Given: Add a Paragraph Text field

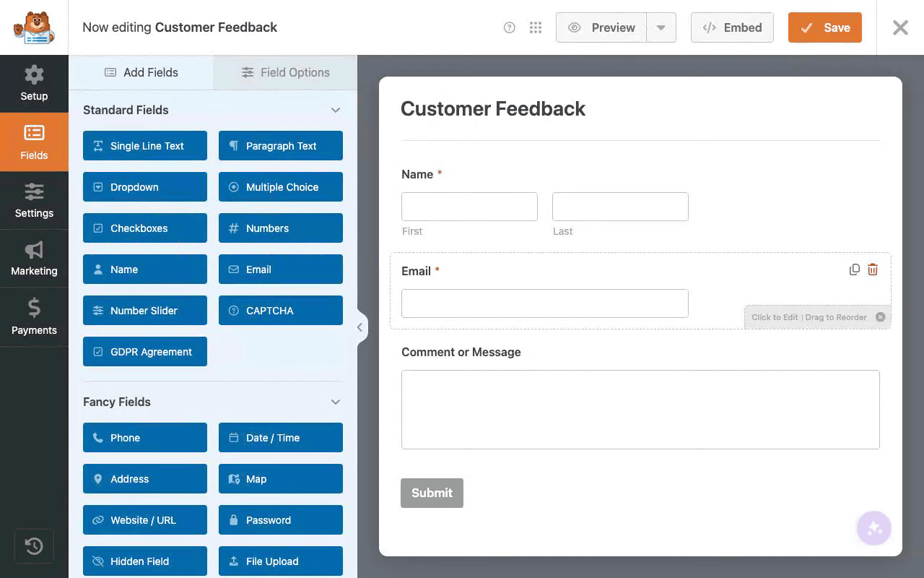Looking at the screenshot, I should point(281,146).
